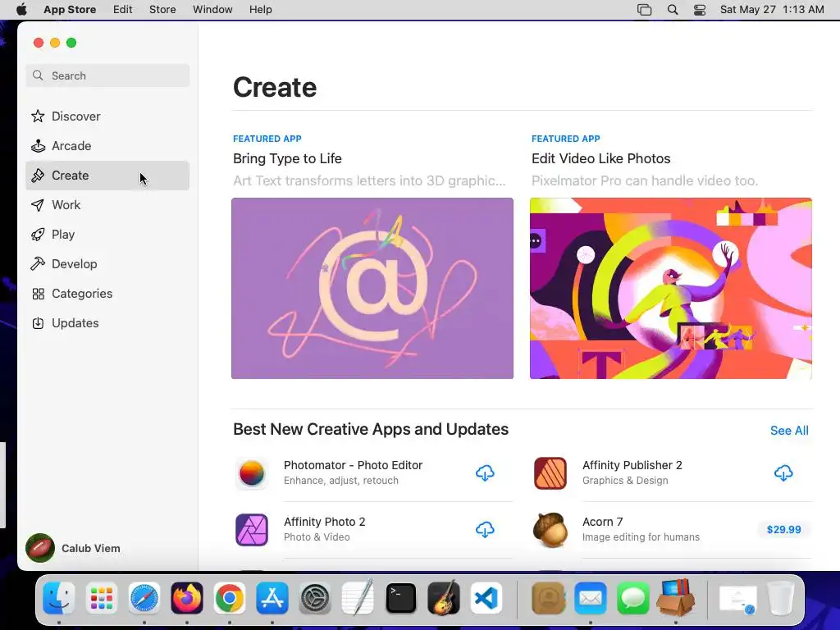The width and height of the screenshot is (840, 630).
Task: Open the Develop section
Action: point(107,263)
